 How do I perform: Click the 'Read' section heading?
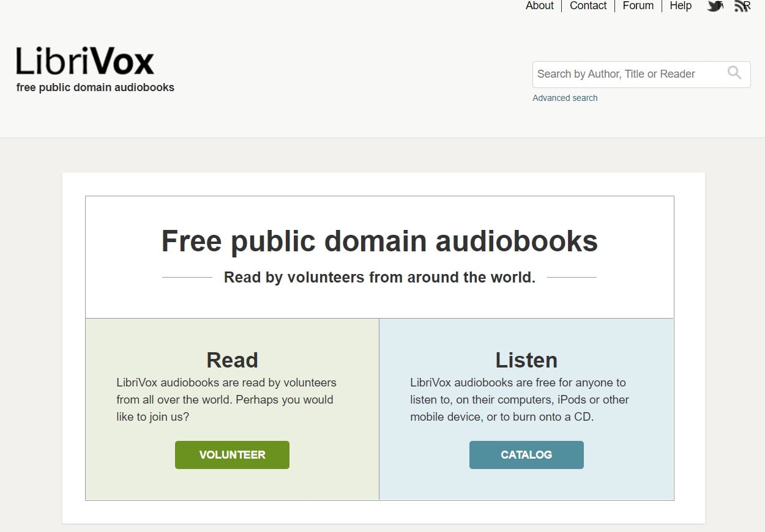(232, 360)
